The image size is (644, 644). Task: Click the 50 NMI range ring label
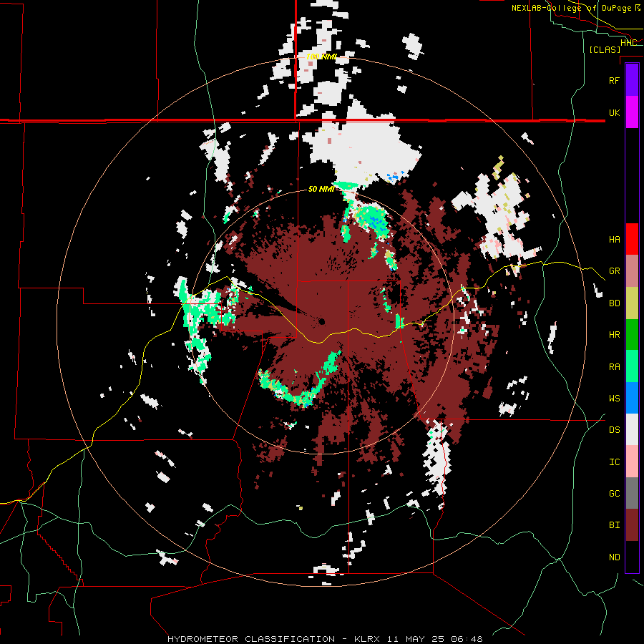[x=321, y=189]
